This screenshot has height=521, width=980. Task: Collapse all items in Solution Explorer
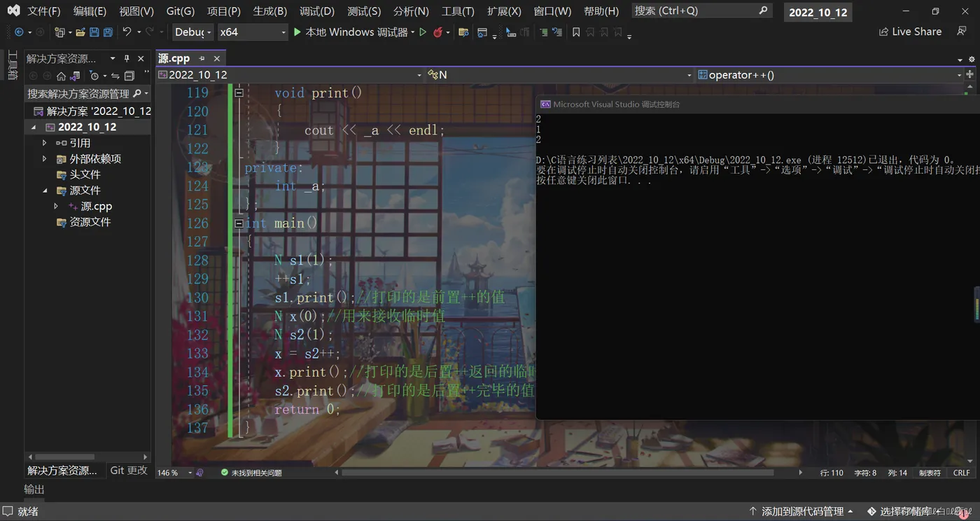point(129,76)
